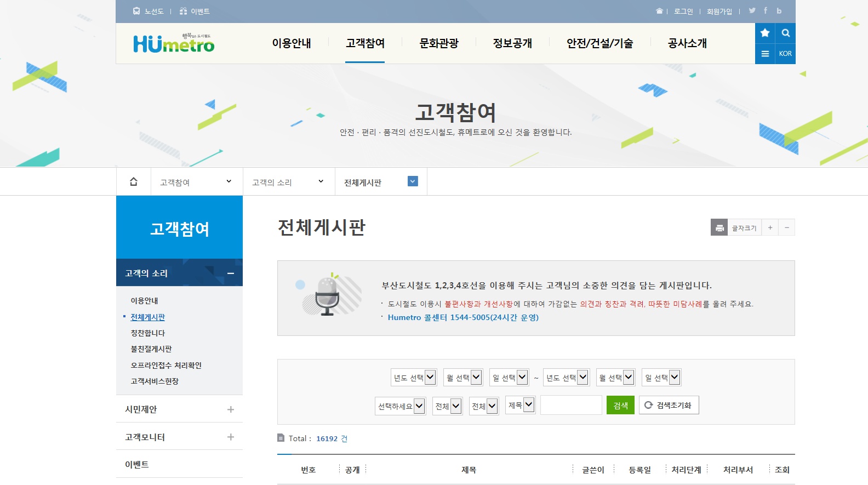Open the 제목 search field dropdown
This screenshot has height=485, width=868.
coord(520,405)
